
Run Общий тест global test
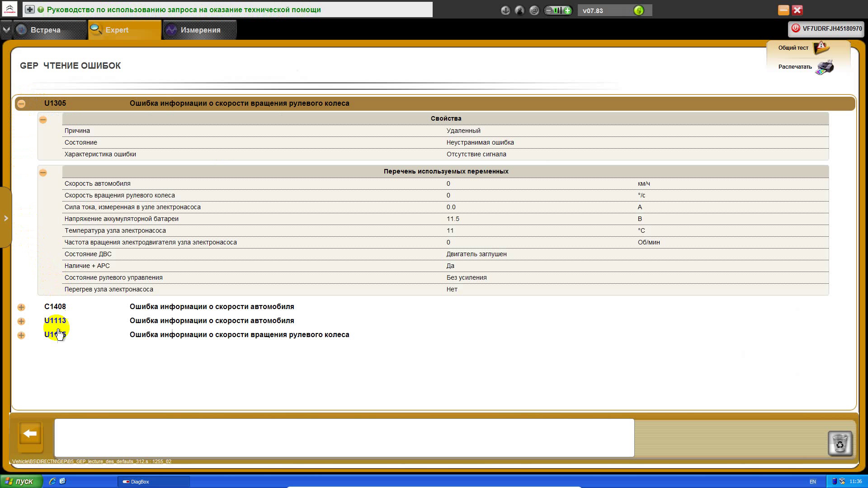(x=803, y=47)
